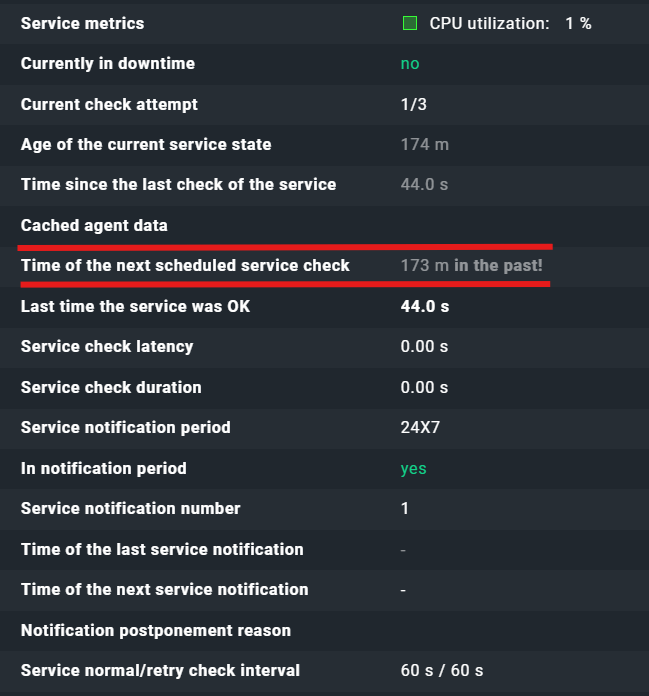Click Time of the last service notification
649x696 pixels.
click(162, 549)
